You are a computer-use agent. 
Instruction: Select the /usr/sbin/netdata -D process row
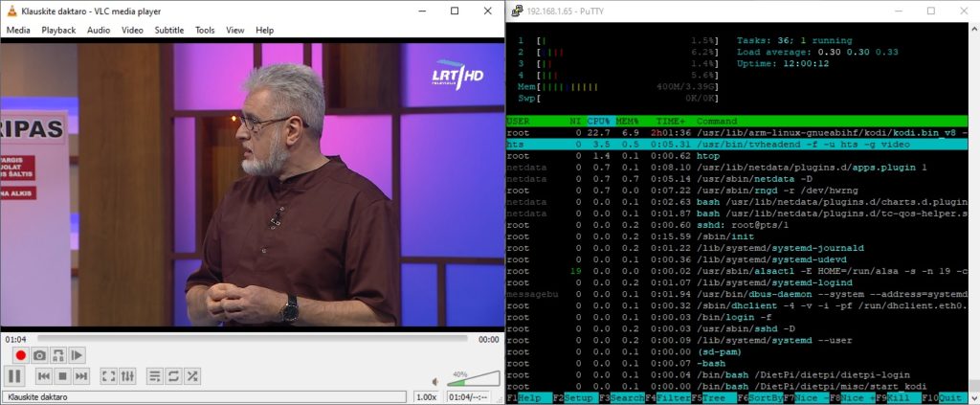tap(738, 179)
